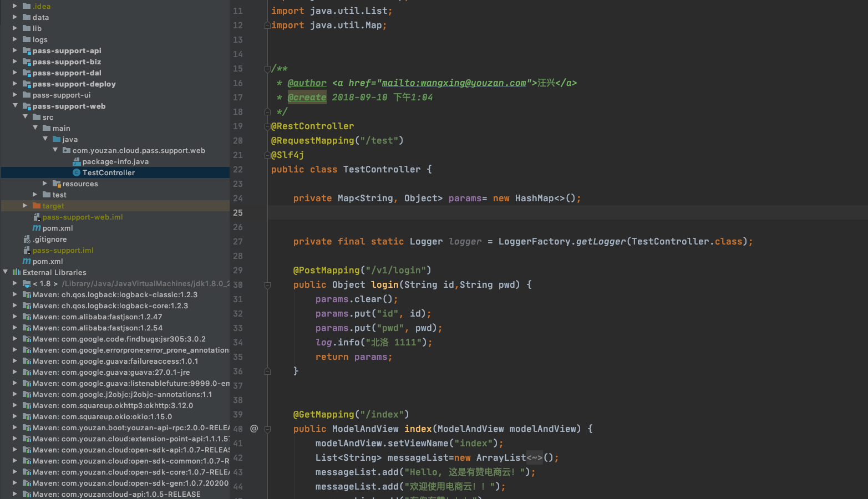Click the okio:1.15.0 library icon
This screenshot has height=499, width=868.
(x=27, y=416)
